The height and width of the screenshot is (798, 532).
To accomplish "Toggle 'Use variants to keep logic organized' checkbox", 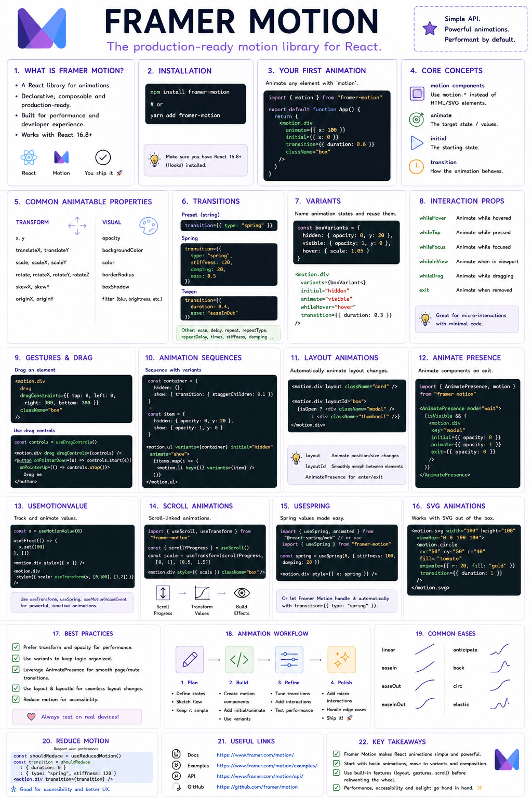I will pos(16,658).
